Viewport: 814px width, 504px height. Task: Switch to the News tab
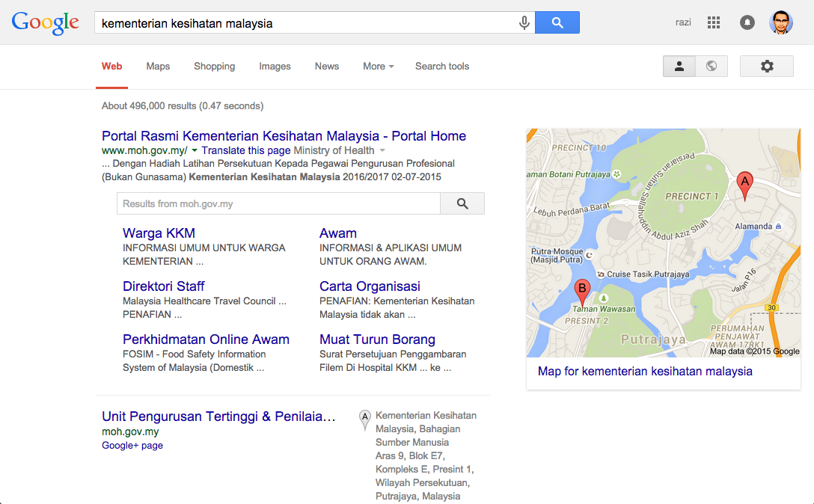tap(326, 67)
